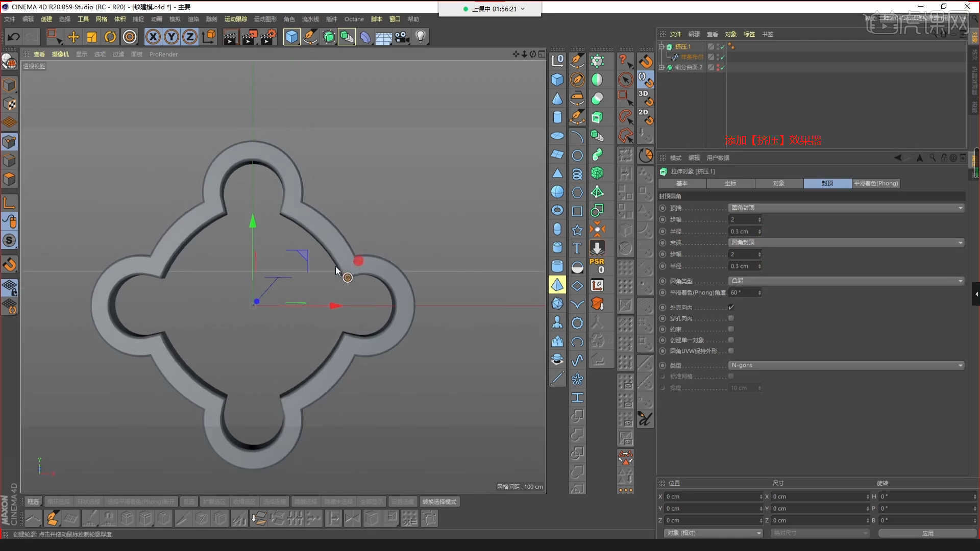Viewport: 980px width, 551px height.
Task: Open the 顶端 cap type dropdown
Action: click(x=846, y=208)
